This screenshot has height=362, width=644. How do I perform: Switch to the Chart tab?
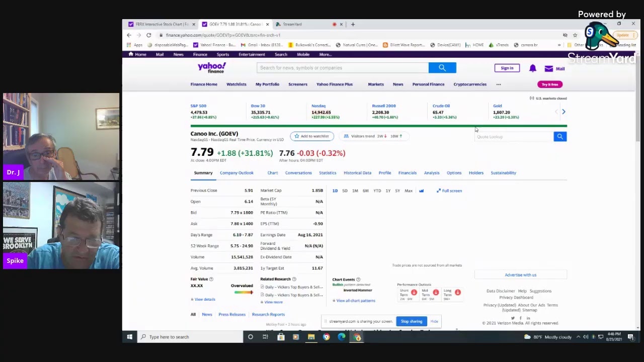(x=272, y=173)
